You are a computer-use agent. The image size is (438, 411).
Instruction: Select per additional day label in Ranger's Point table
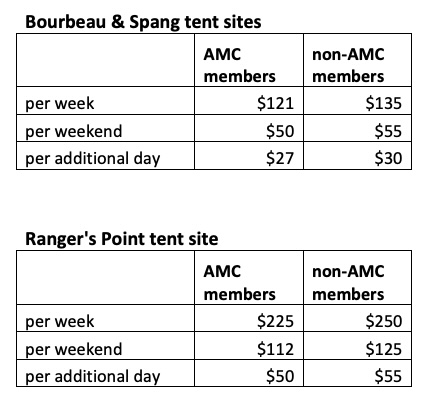click(93, 377)
